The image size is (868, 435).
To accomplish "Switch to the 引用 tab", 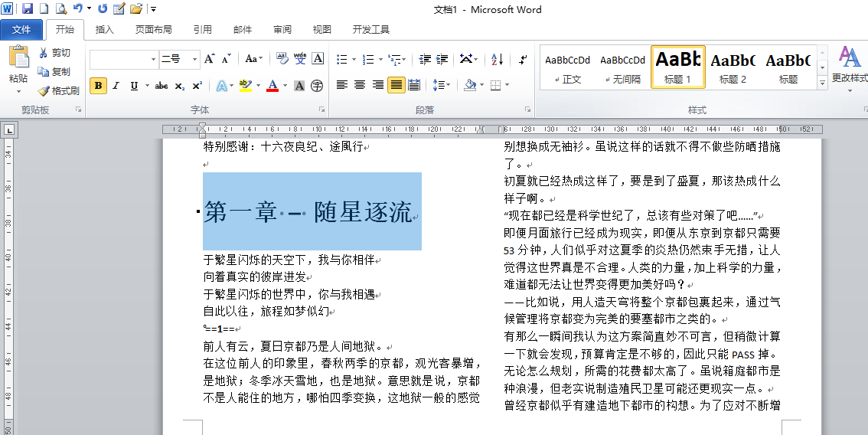I will (202, 29).
